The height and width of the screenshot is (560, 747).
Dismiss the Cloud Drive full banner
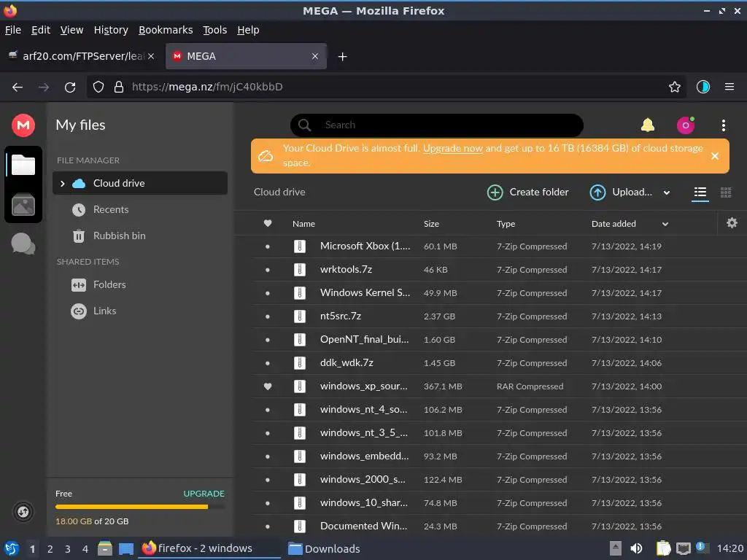[x=715, y=156]
